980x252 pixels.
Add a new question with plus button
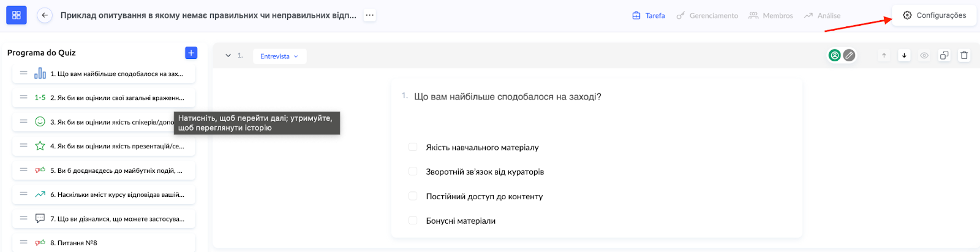(191, 53)
